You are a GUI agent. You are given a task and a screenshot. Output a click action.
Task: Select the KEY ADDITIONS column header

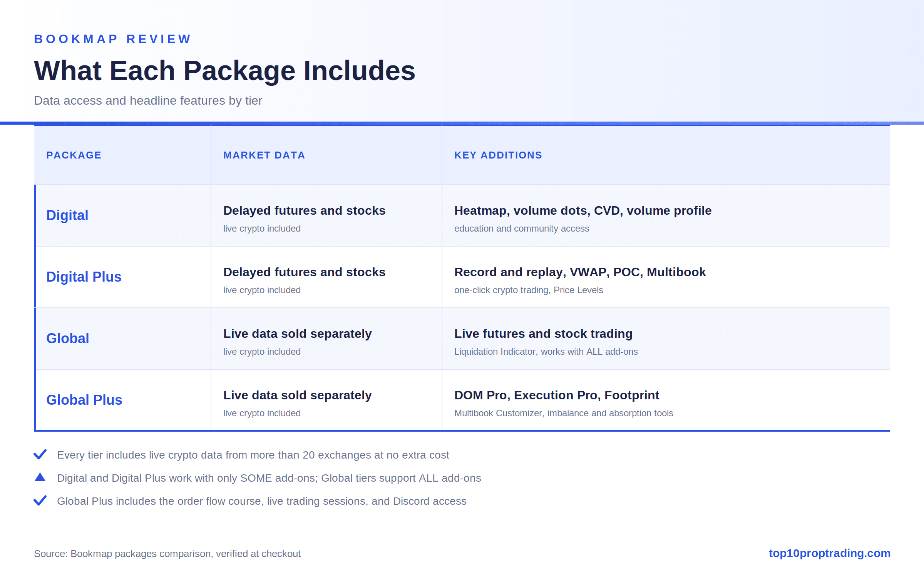point(498,155)
